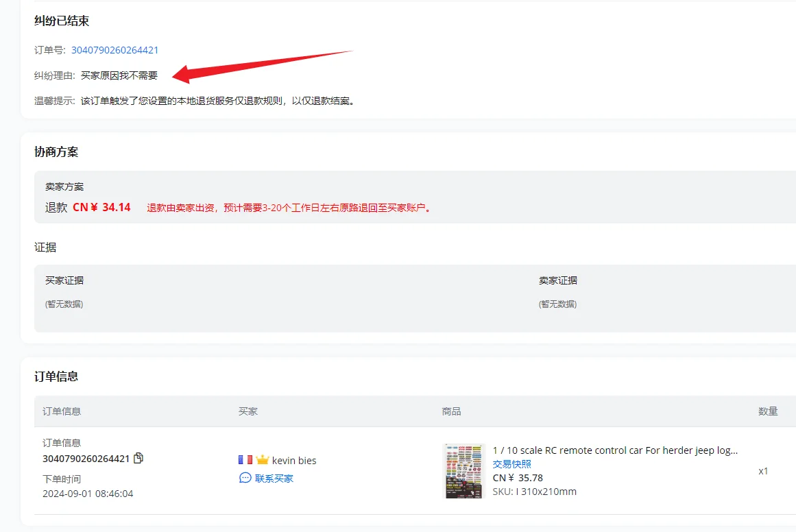The height and width of the screenshot is (532, 796).
Task: Open order number link 3040790260264421
Action: 114,50
